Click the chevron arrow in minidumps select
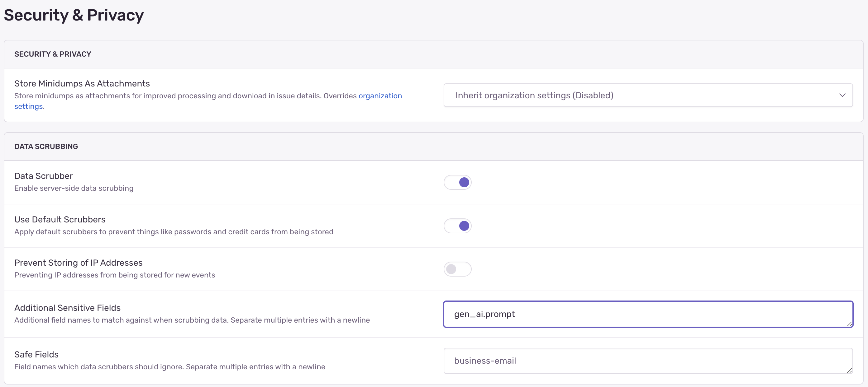Screen dimensions: 868x387 pyautogui.click(x=842, y=95)
